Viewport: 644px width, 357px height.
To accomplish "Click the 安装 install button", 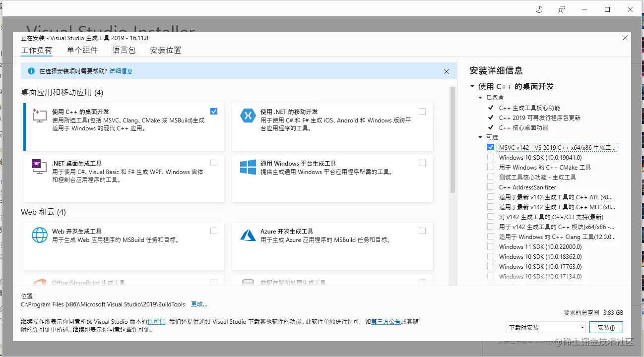I will (606, 328).
